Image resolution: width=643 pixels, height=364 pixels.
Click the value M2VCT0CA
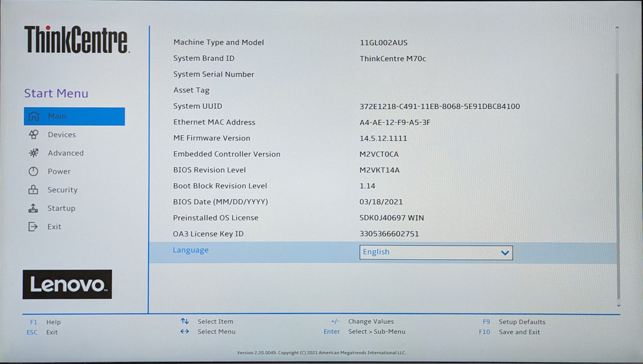coord(379,154)
